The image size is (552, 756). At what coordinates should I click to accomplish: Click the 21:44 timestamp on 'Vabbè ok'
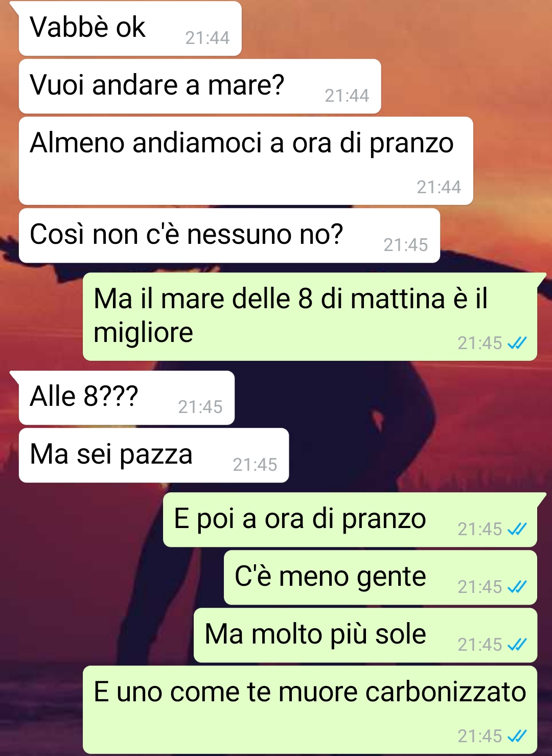(x=207, y=38)
